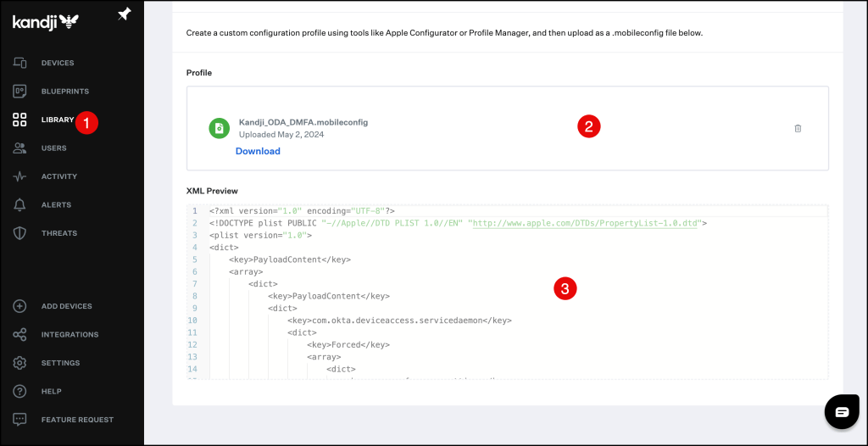
Task: Download the uploaded mobileconfig profile
Action: 258,151
